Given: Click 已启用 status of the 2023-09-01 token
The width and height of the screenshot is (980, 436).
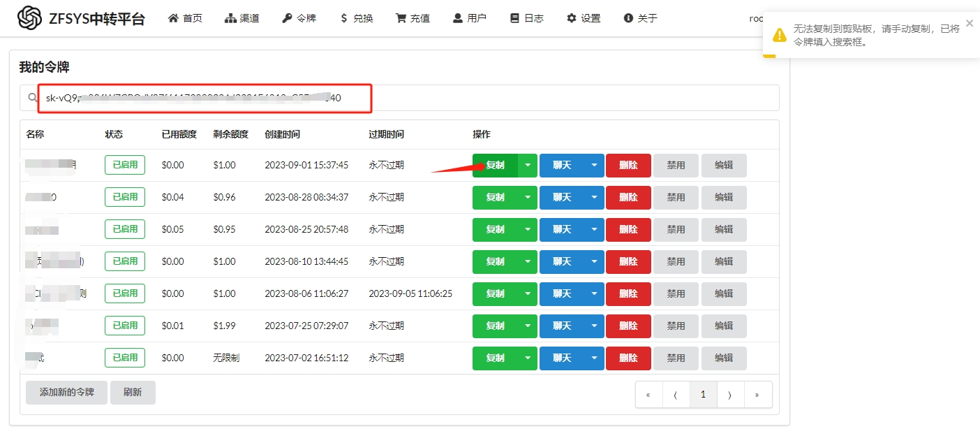Looking at the screenshot, I should [125, 165].
